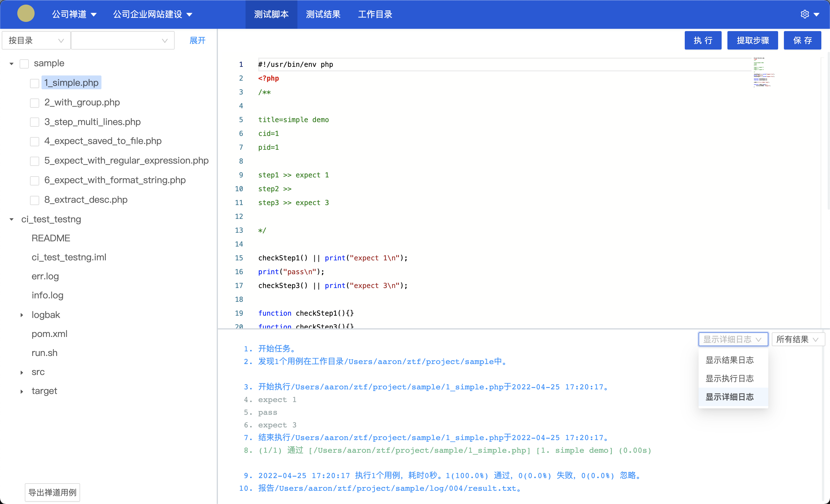830x504 pixels.
Task: Expand the src folder arrow
Action: 22,372
